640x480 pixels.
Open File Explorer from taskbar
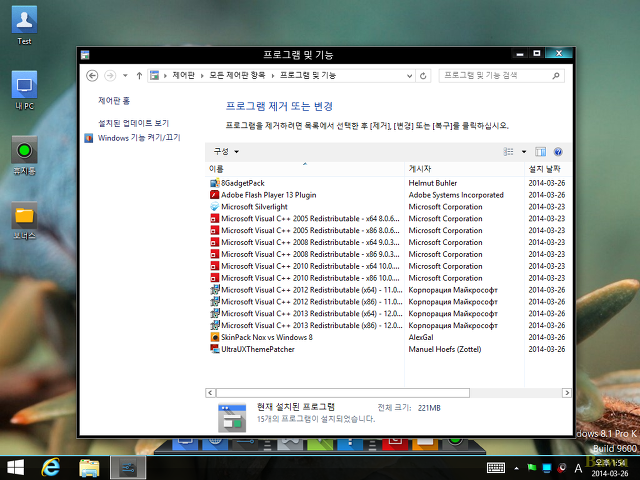click(89, 468)
